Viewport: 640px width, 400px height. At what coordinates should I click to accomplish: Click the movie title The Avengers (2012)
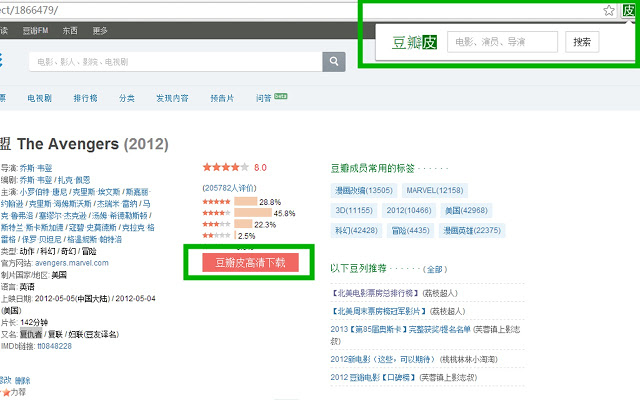[x=93, y=144]
